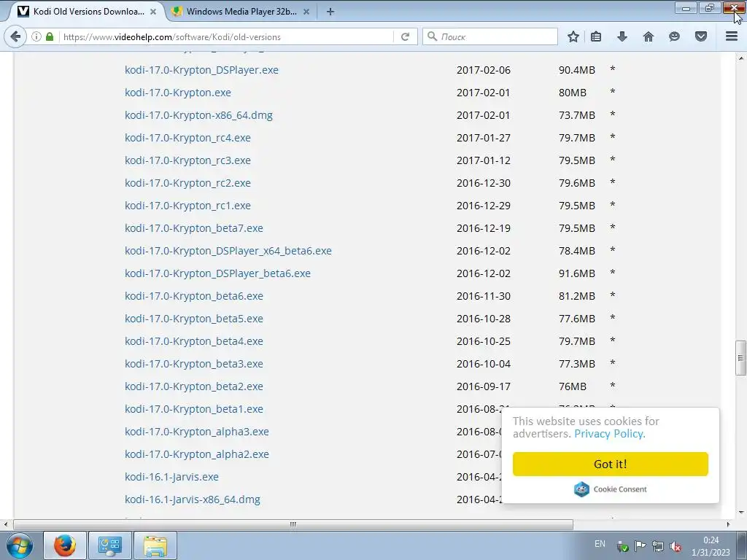Open the Privacy Policy link
Viewport: 747px width, 560px height.
[609, 434]
